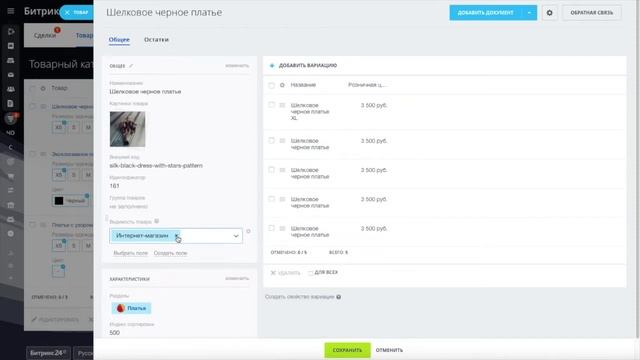
Task: Click help icon after Создать свойство вариации
Action: [338, 297]
